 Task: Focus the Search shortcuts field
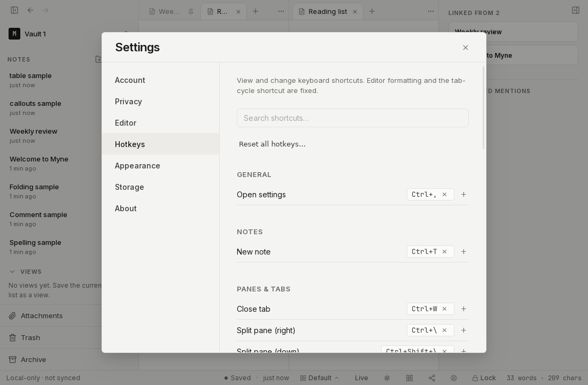tap(352, 118)
